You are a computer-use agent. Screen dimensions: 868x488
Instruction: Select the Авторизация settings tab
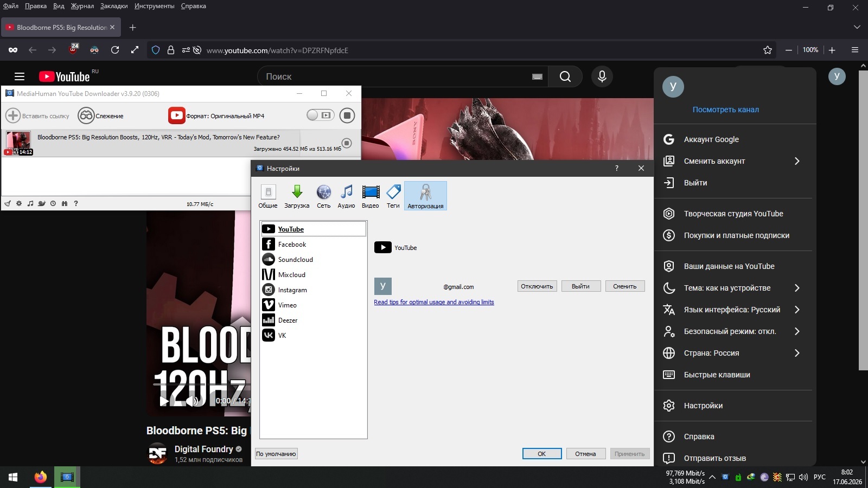click(x=425, y=196)
